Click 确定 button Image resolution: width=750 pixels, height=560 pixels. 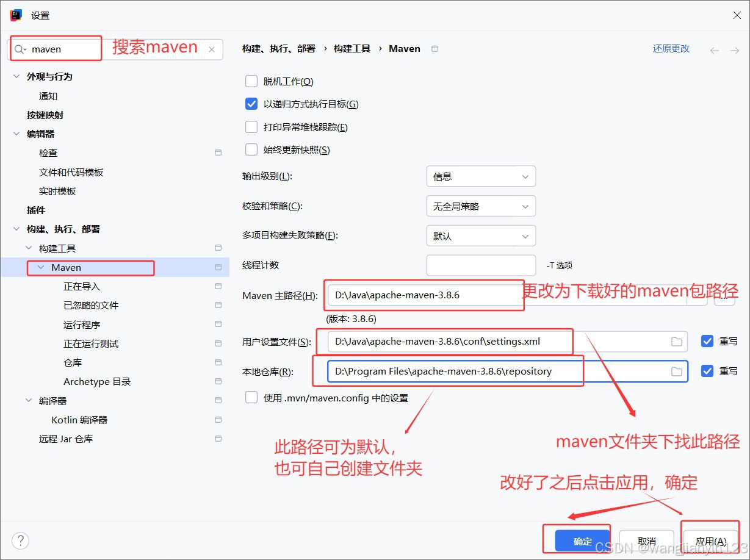(583, 541)
